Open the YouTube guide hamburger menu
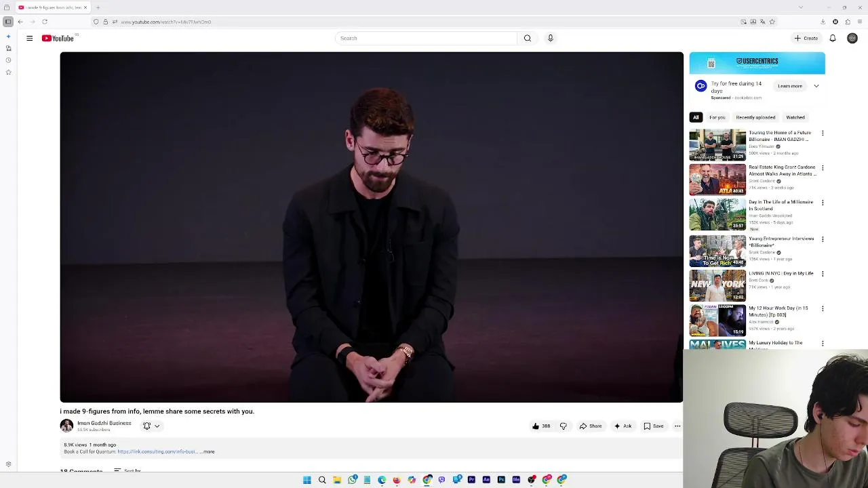The width and height of the screenshot is (868, 488). [29, 38]
